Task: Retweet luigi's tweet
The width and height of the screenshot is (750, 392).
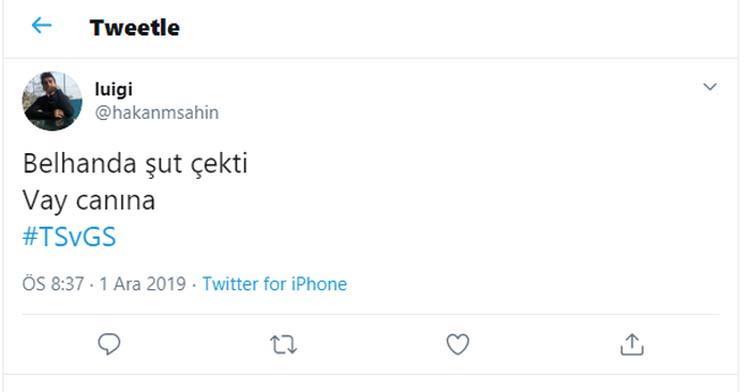Action: click(284, 345)
